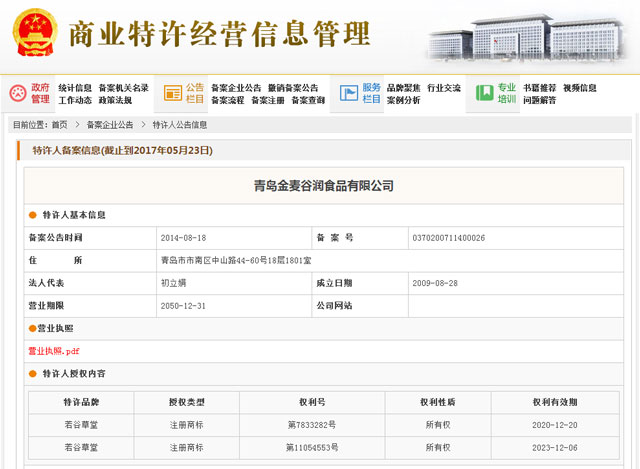
Task: Click 首页 in the breadcrumb
Action: coord(60,125)
